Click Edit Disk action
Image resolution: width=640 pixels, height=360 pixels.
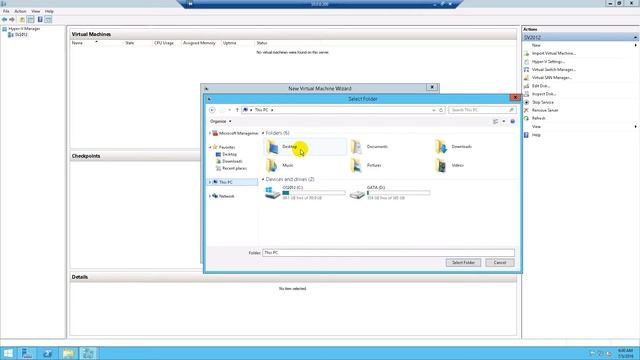coord(541,86)
